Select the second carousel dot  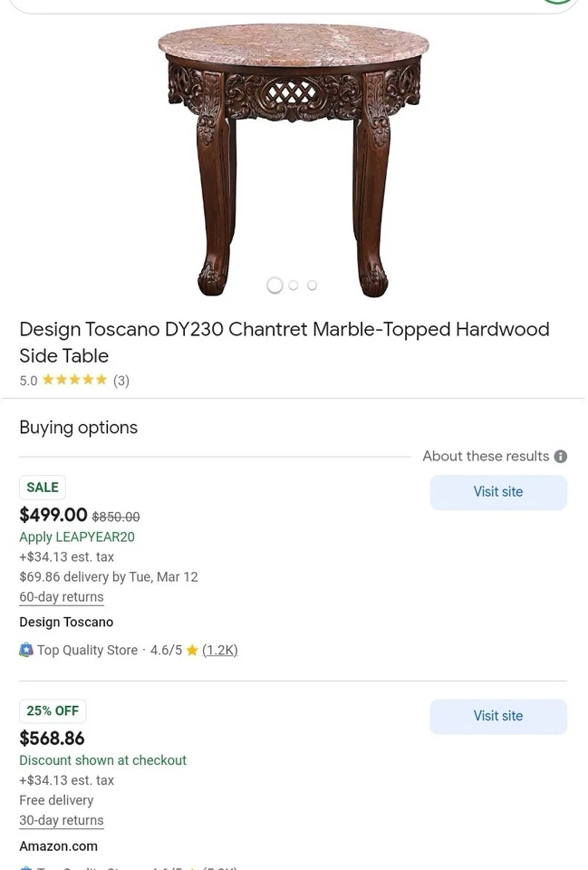(x=293, y=285)
